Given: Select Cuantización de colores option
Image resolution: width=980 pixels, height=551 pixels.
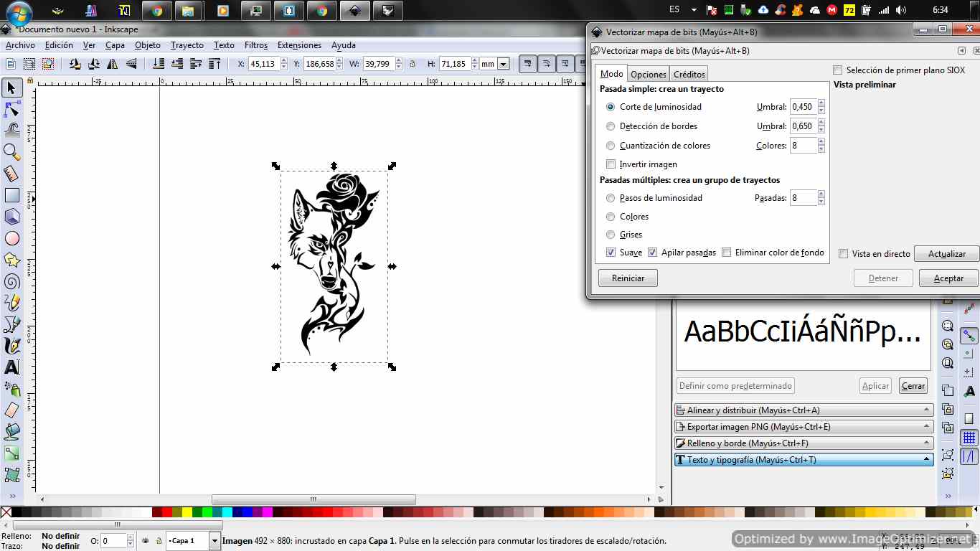Looking at the screenshot, I should (611, 146).
